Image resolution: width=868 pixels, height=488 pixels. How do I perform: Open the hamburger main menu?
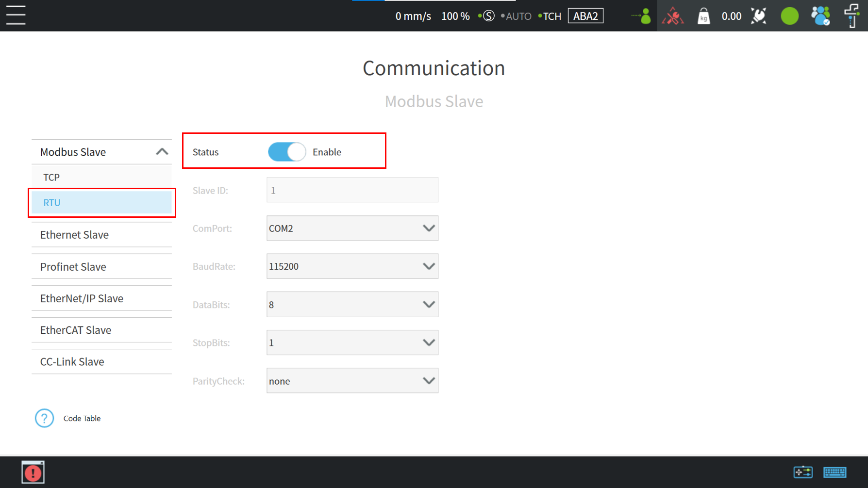click(x=16, y=16)
